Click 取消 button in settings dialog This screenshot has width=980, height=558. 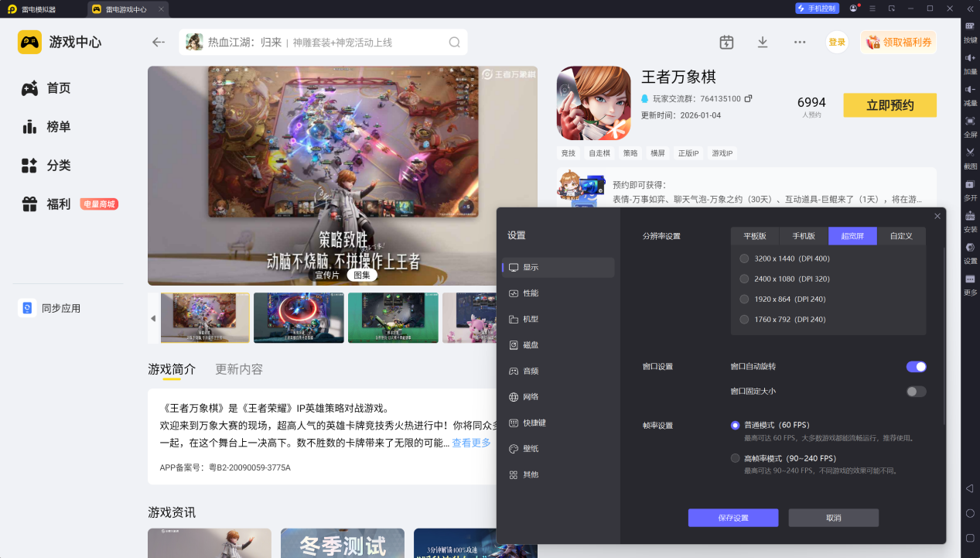[834, 518]
